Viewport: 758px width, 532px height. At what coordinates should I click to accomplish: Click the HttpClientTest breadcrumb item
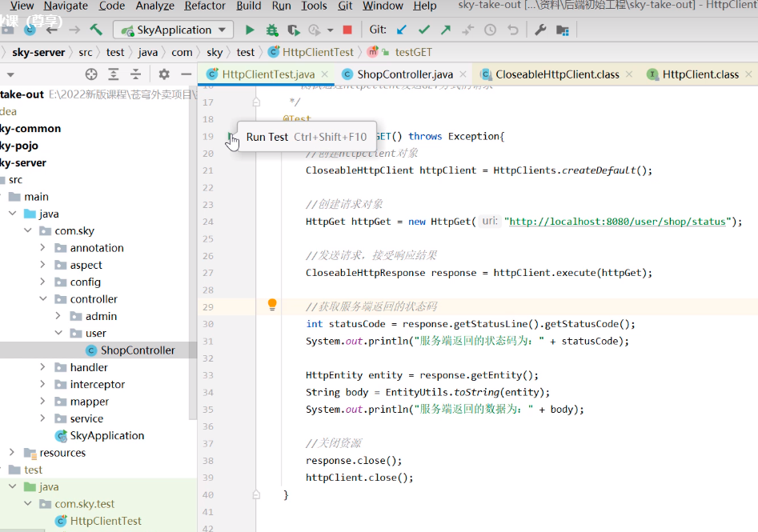pyautogui.click(x=318, y=52)
